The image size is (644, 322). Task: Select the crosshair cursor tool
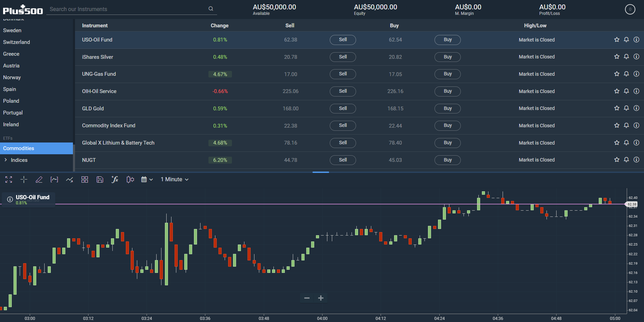pyautogui.click(x=24, y=180)
